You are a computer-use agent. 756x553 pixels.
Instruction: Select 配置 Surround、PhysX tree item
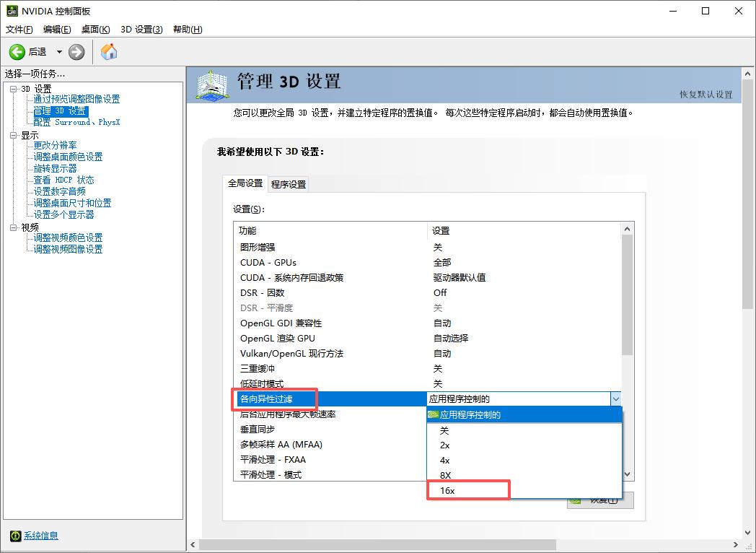coord(76,123)
